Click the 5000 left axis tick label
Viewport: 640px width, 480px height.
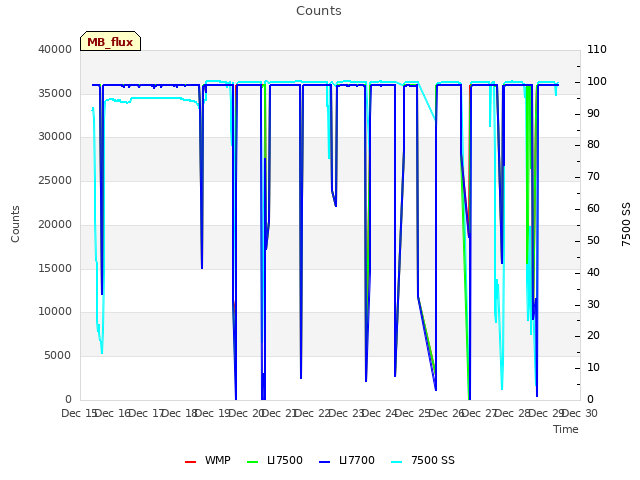58,356
